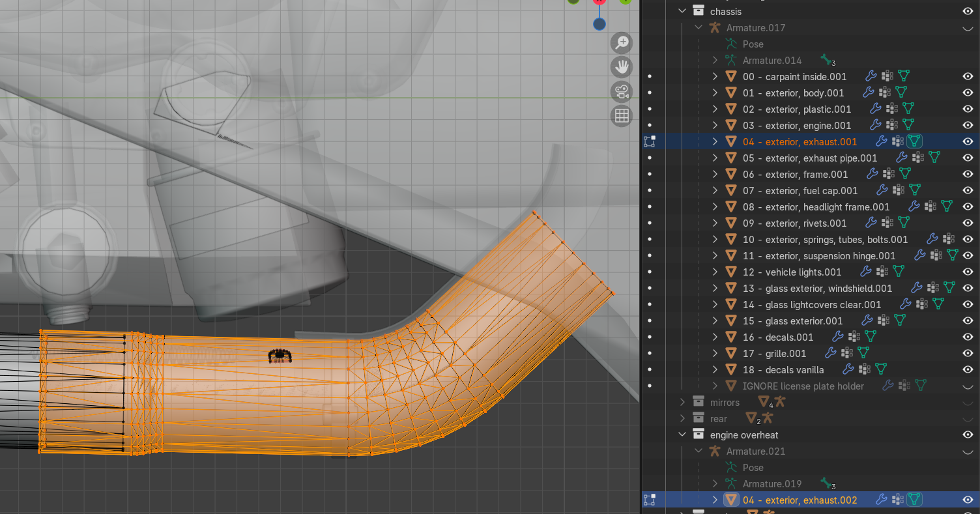The width and height of the screenshot is (980, 514).
Task: Switch perspective/orthographic with grid icon
Action: (x=622, y=116)
